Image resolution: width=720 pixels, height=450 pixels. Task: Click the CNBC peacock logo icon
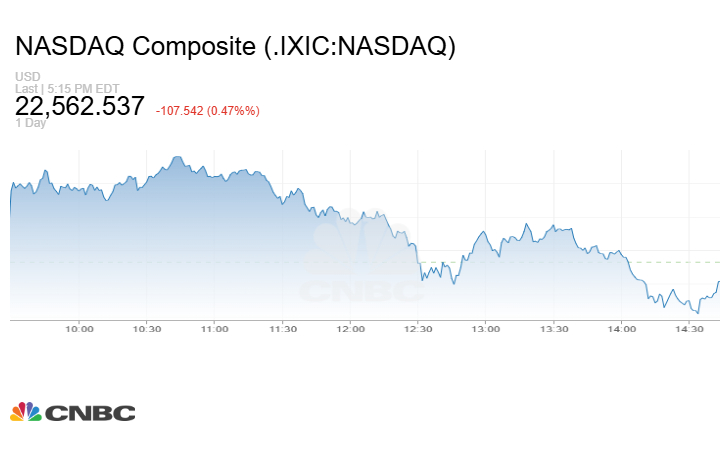(x=26, y=412)
